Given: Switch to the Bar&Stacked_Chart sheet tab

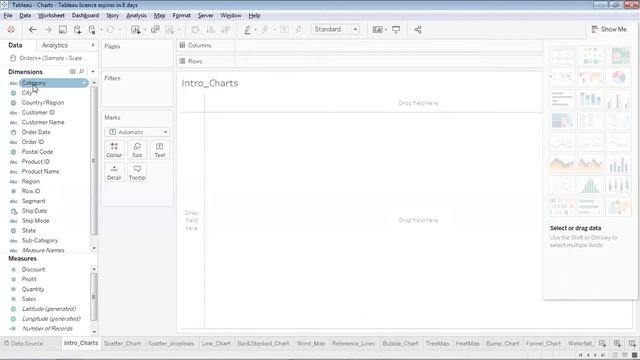Looking at the screenshot, I should coord(263,343).
